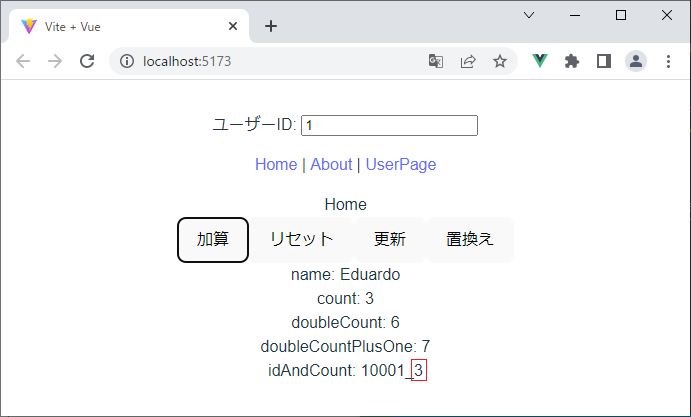Close the Vite + Vue tab
Viewport: 691px width, 417px height.
(x=233, y=26)
